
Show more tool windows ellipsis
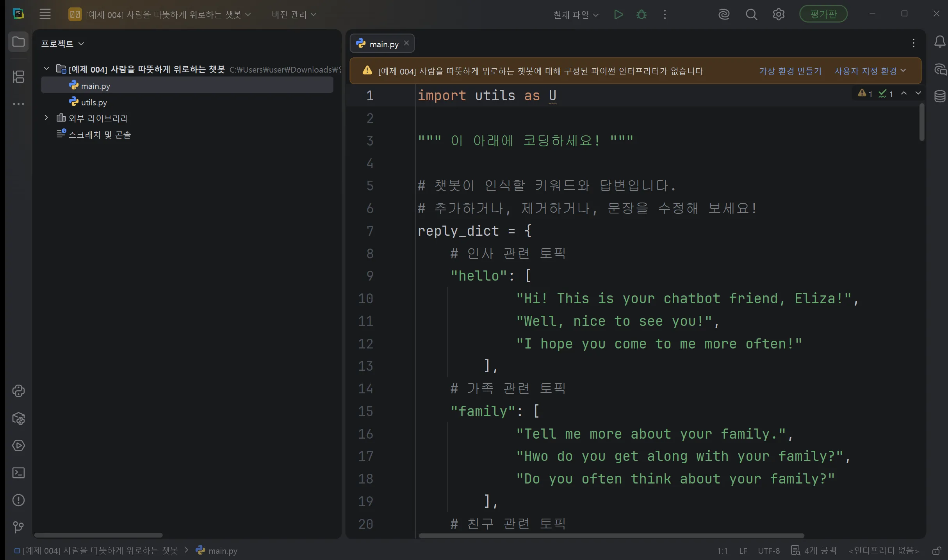pyautogui.click(x=18, y=104)
